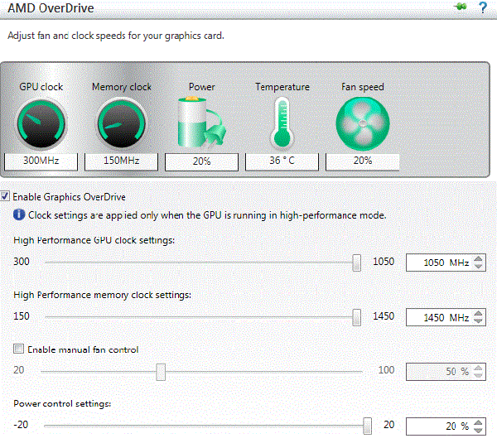Viewport: 497px width, 448px height.
Task: Disable the Enable Graphics OverDrive checkbox
Action: coord(7,197)
